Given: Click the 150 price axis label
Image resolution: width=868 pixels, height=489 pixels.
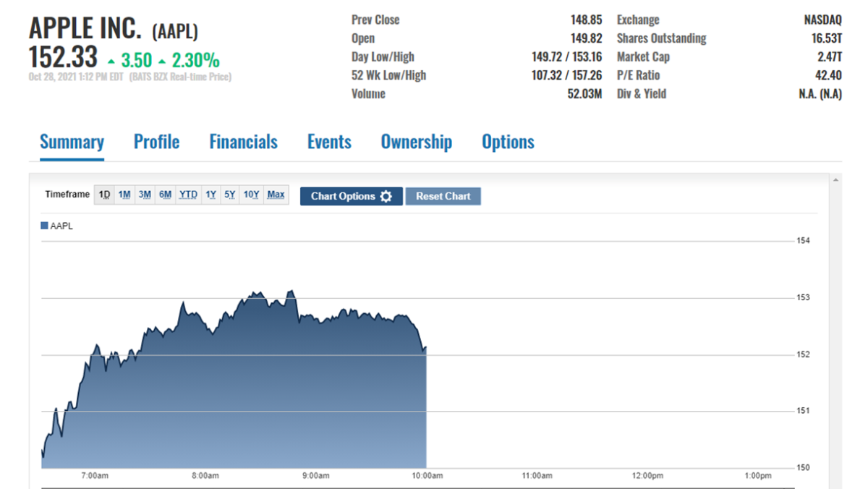Looking at the screenshot, I should tap(804, 468).
